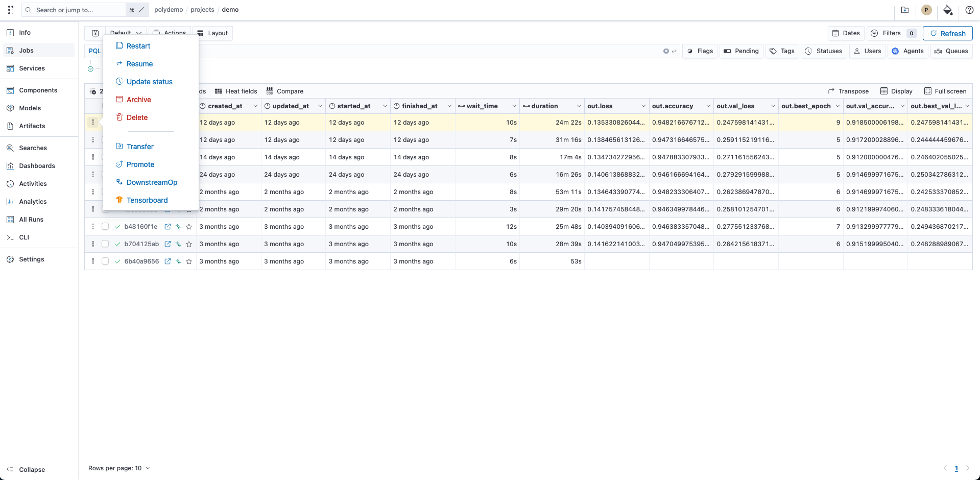Select Archive in the run actions menu
980x480 pixels.
tap(139, 100)
